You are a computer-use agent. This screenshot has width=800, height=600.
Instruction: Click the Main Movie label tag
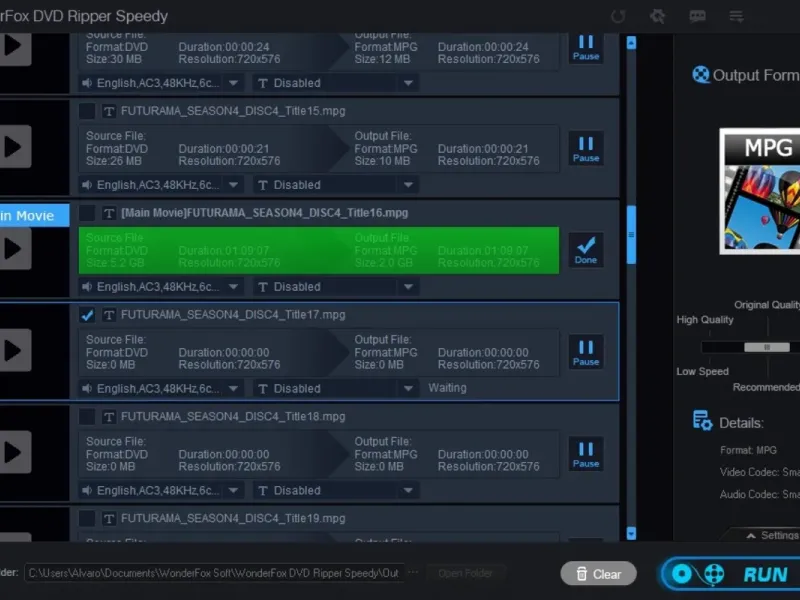coord(34,215)
